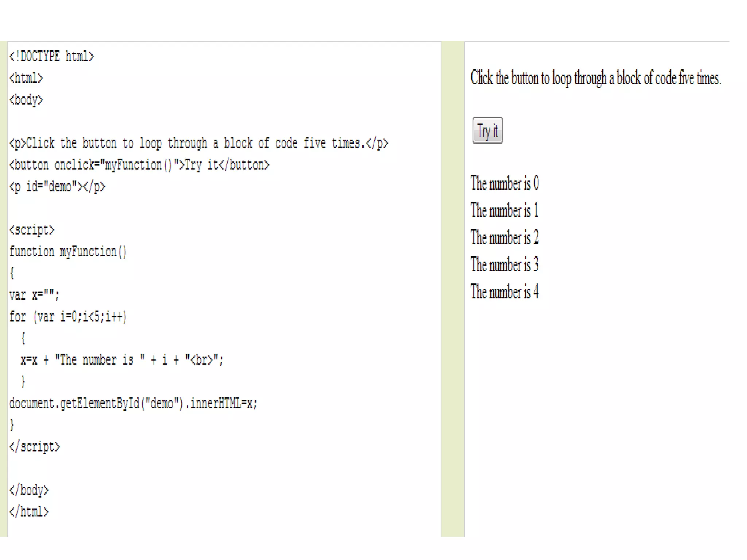The height and width of the screenshot is (560, 747).
Task: Click the <button onclick="myFunction()"> code line
Action: (139, 165)
